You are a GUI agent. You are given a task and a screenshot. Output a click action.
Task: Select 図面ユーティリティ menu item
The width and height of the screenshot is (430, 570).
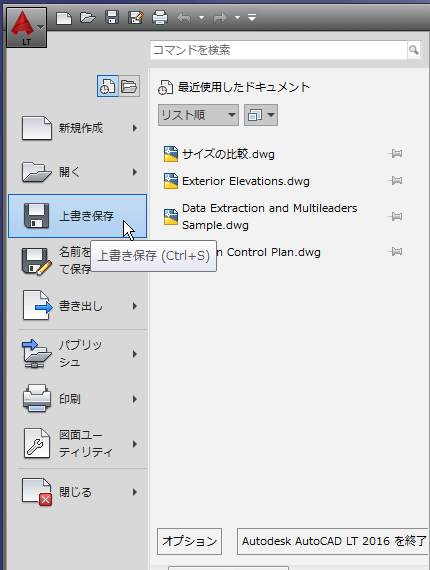[77, 444]
